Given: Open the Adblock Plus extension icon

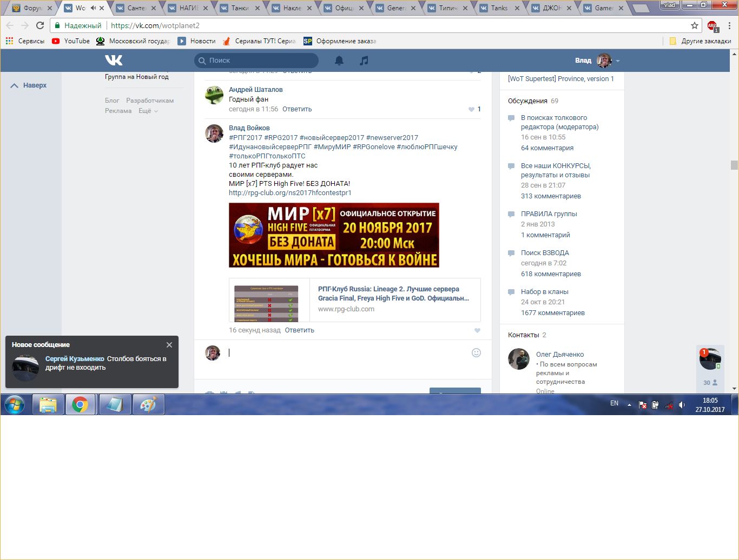Looking at the screenshot, I should (x=712, y=25).
